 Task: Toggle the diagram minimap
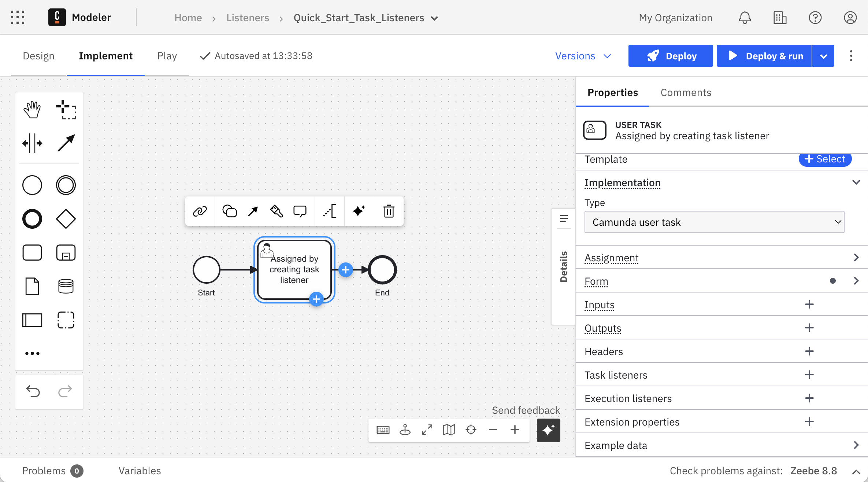pyautogui.click(x=449, y=430)
